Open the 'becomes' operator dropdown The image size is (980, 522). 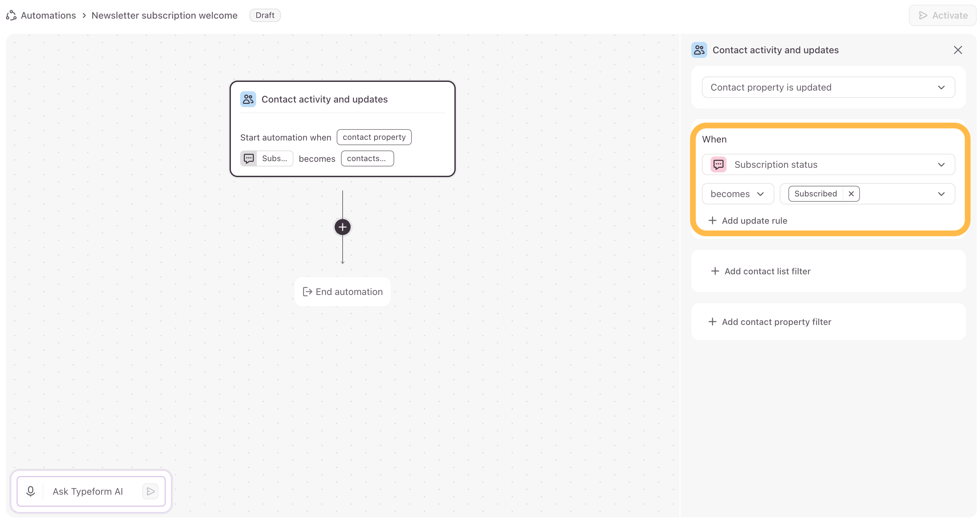pos(738,194)
